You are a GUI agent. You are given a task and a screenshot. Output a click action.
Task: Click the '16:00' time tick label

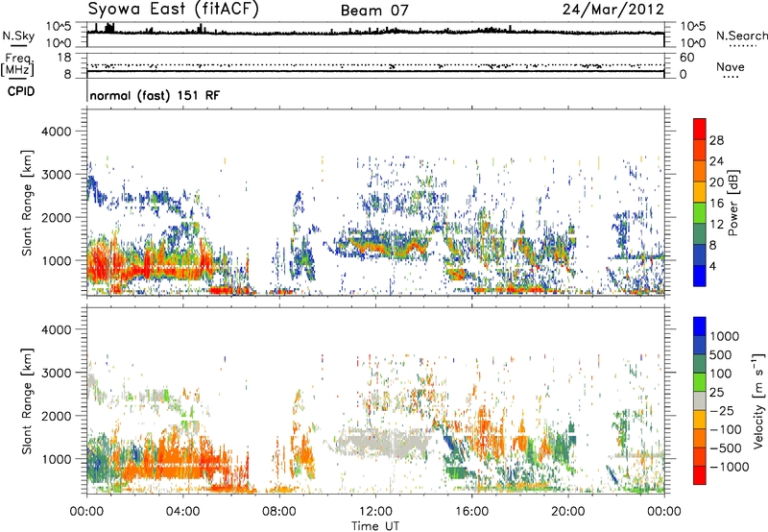471,512
